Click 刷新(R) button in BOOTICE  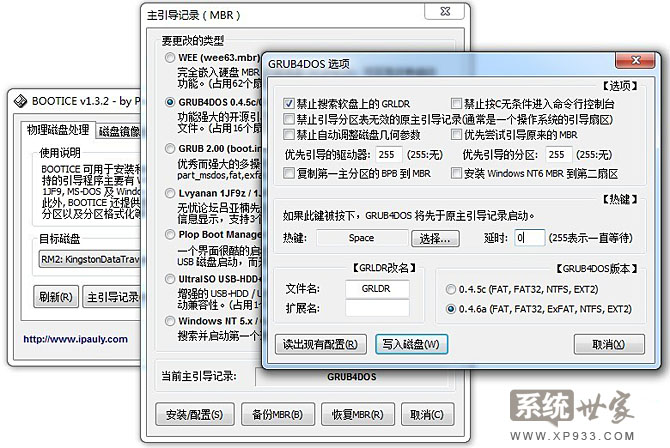tap(56, 296)
